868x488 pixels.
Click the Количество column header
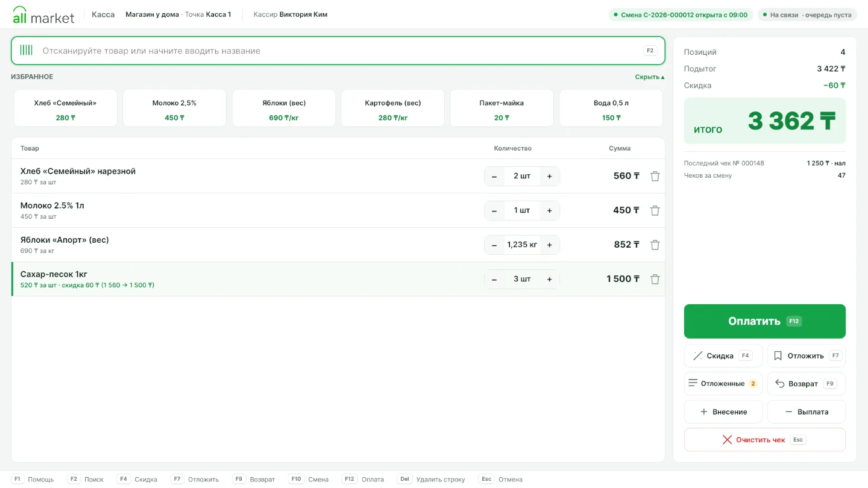pyautogui.click(x=512, y=148)
